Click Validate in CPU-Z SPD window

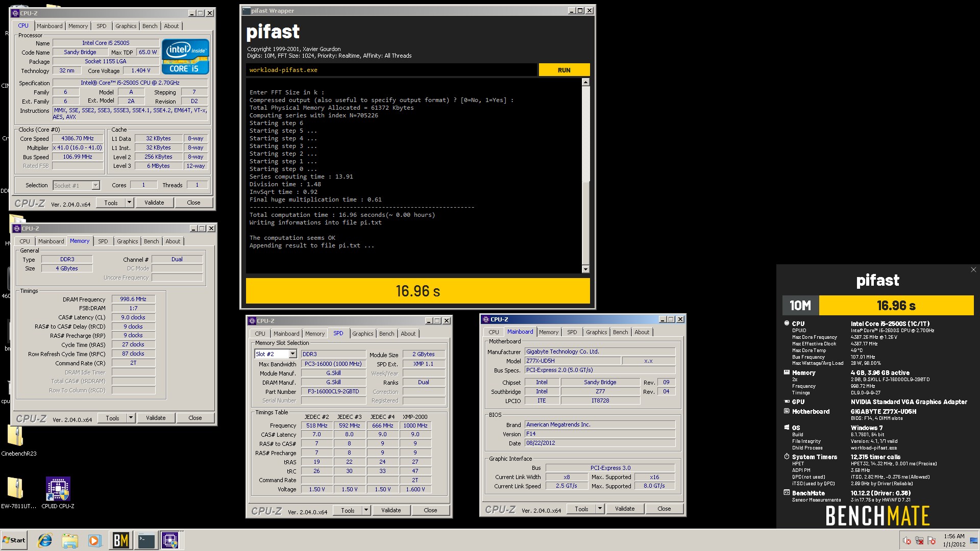(391, 511)
